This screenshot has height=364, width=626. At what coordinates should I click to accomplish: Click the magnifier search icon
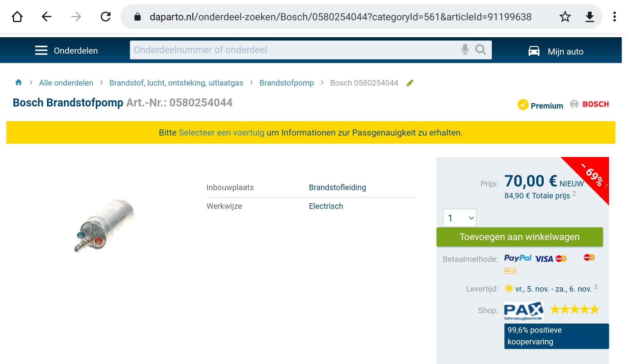pos(480,49)
